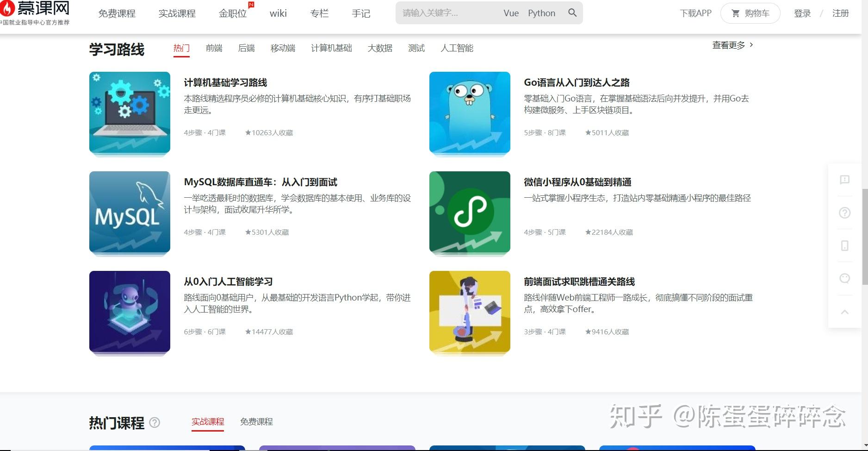Select the 大数据 learning path tab
Viewport: 868px width, 451px height.
pos(380,48)
